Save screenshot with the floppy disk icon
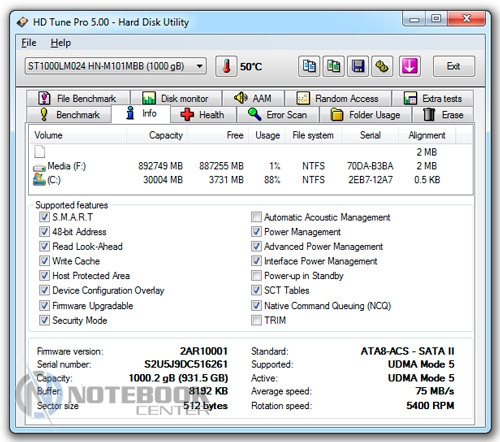The image size is (500, 442). point(358,66)
